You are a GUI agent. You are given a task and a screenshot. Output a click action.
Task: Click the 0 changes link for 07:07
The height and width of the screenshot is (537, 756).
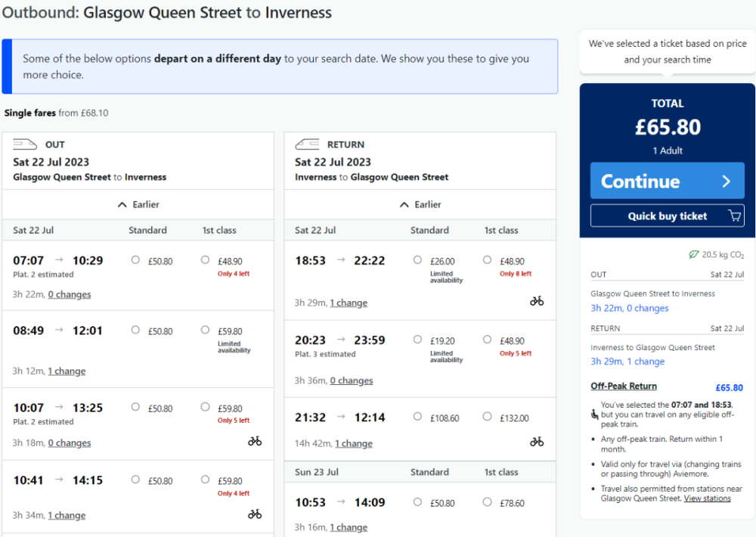point(70,294)
